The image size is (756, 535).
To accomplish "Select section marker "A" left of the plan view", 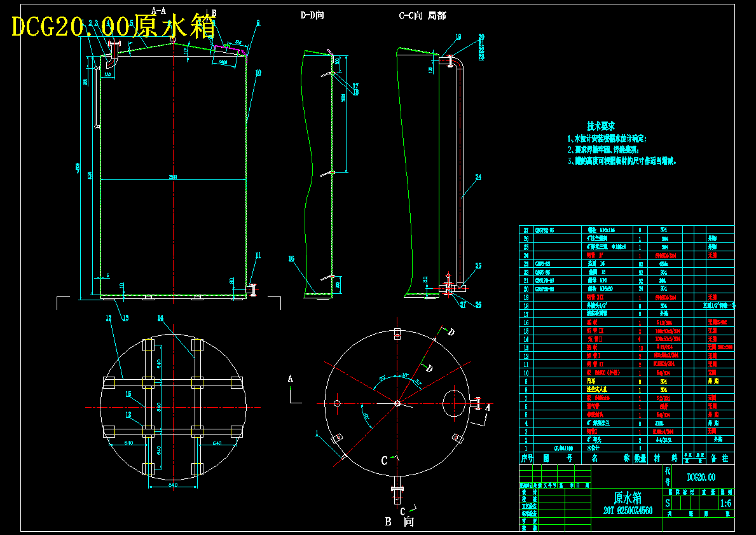I will (290, 379).
